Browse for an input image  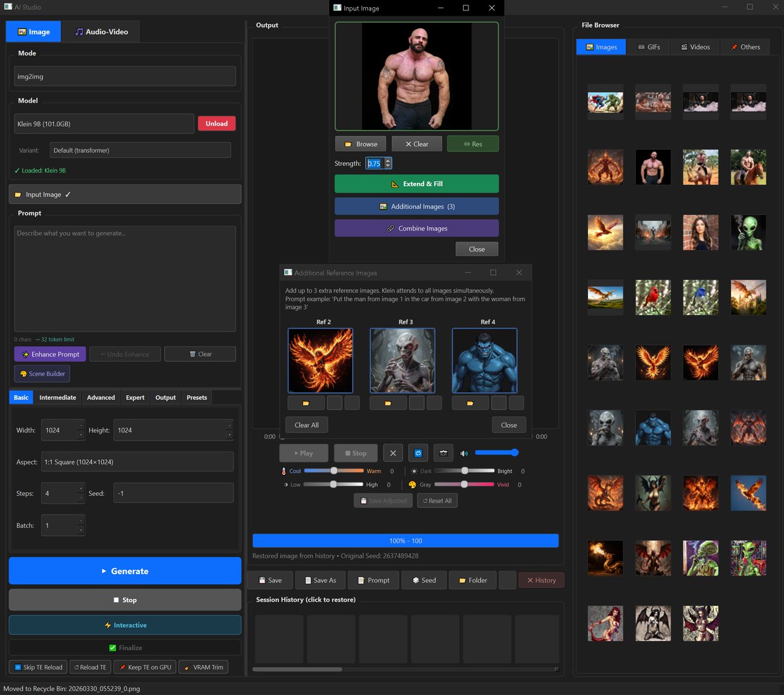[x=361, y=144]
